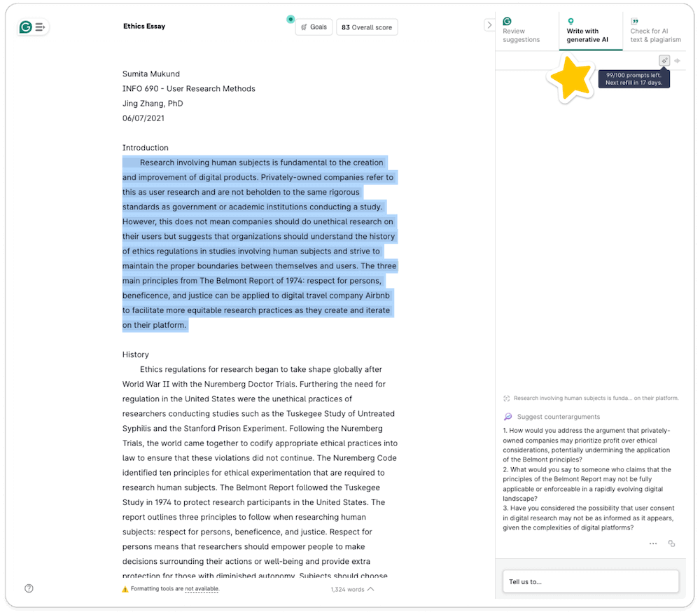Focus the 'Tell us to...' prompt field
The width and height of the screenshot is (700, 615).
[x=590, y=581]
